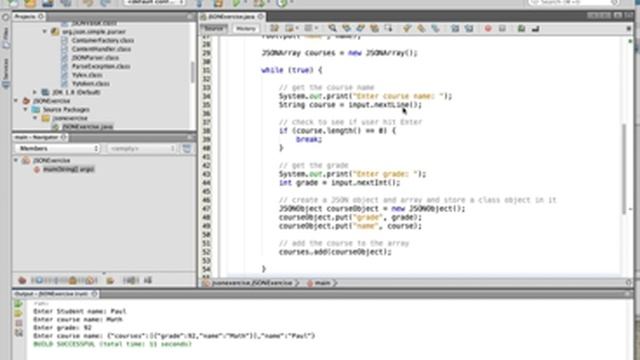Click the Profile Project icon in main toolbar
Viewport: 640px width, 360px height.
pos(281,3)
